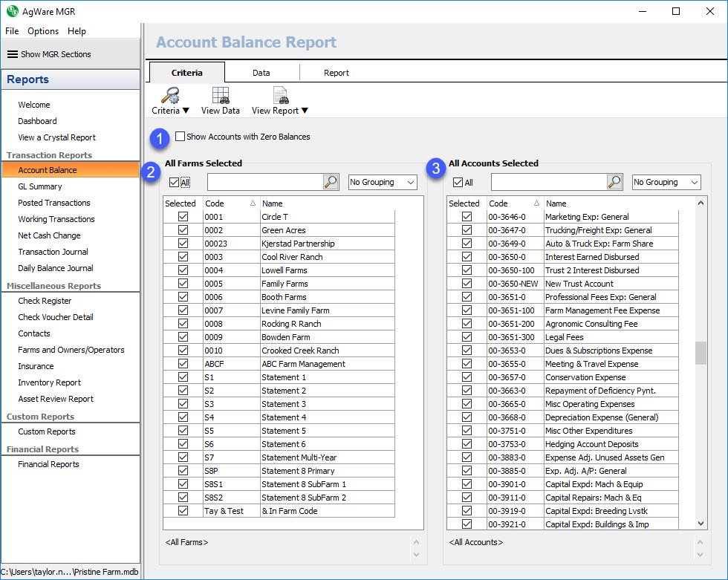This screenshot has height=580, width=728.
Task: Click the Criteria magnifier icon in toolbar
Action: (x=170, y=95)
